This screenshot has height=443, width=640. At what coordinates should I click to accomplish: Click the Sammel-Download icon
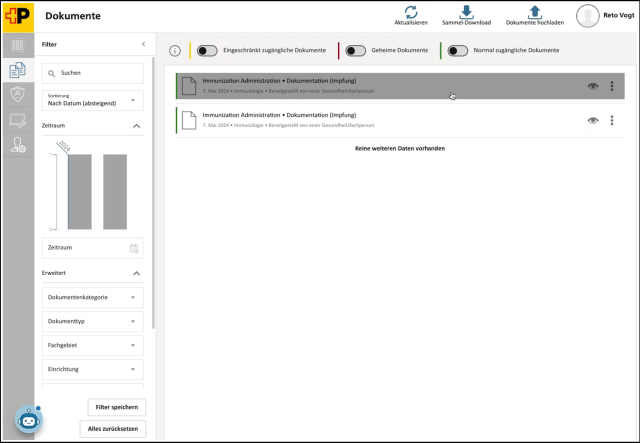pyautogui.click(x=467, y=12)
